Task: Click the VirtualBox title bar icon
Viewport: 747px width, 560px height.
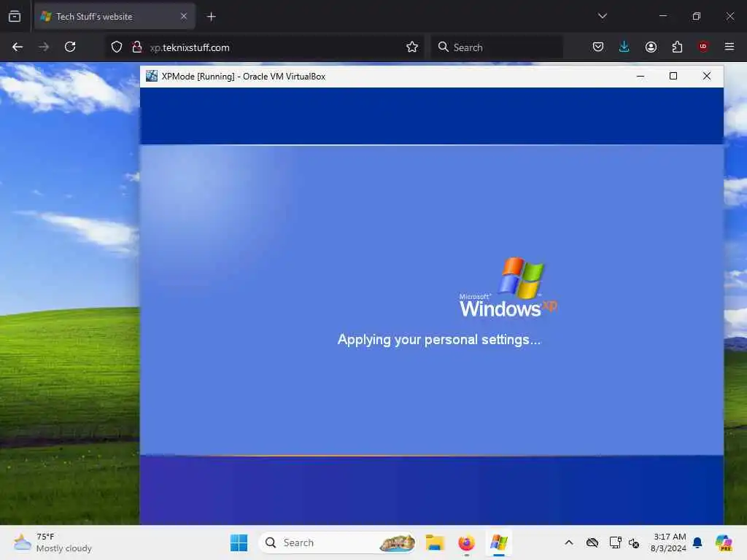Action: (152, 76)
